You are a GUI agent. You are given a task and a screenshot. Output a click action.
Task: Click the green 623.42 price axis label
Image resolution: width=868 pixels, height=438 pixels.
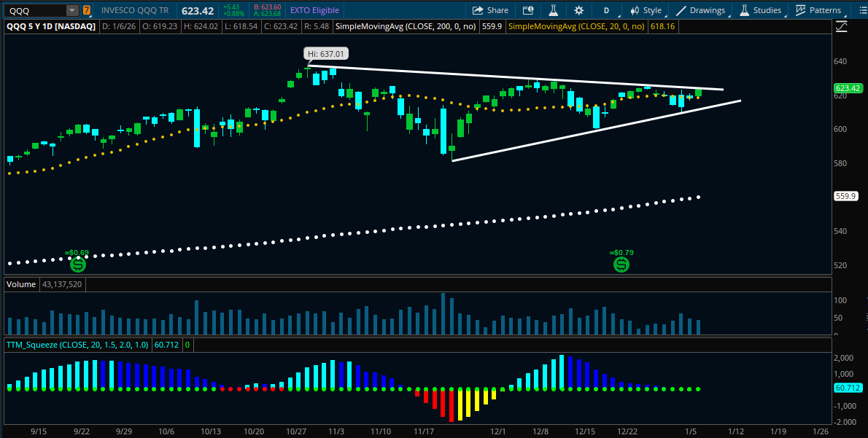coord(847,87)
